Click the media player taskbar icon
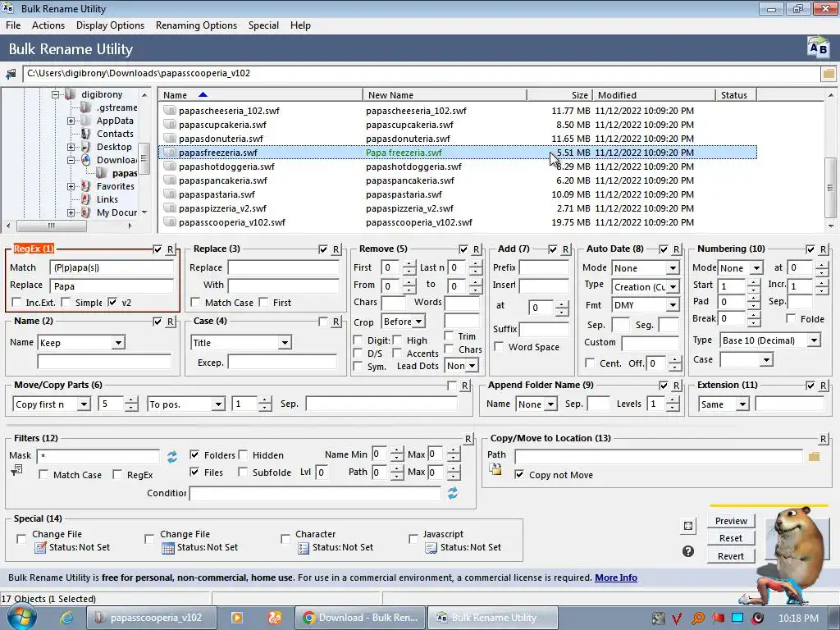The height and width of the screenshot is (630, 840). (237, 618)
